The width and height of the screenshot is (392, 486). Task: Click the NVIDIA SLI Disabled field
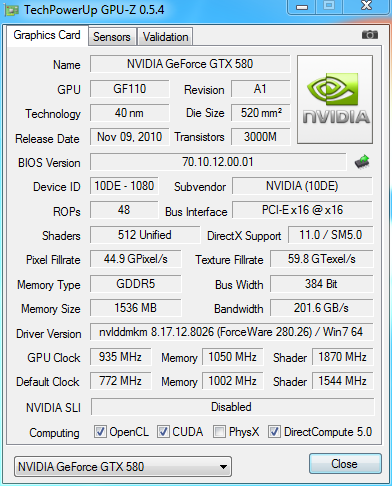[x=232, y=407]
